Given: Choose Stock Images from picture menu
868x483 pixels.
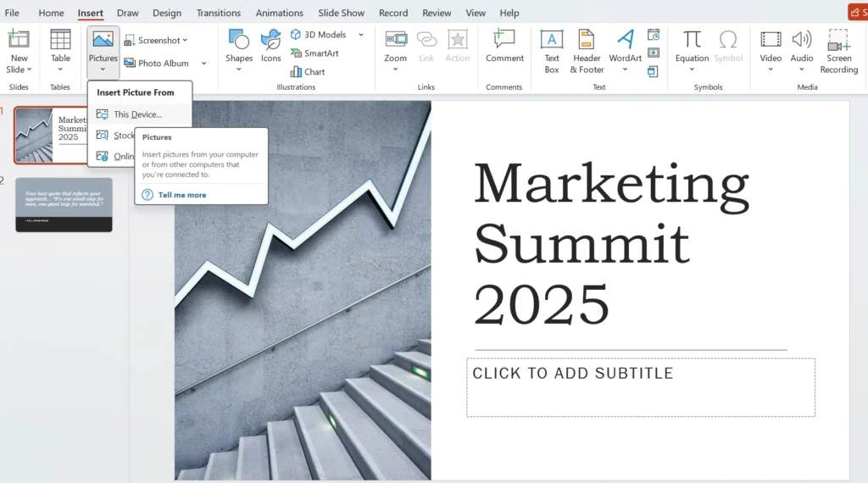Looking at the screenshot, I should tap(114, 136).
